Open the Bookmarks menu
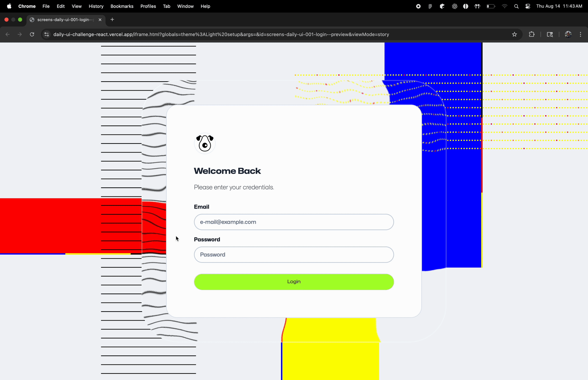Viewport: 588px width, 380px height. point(122,6)
